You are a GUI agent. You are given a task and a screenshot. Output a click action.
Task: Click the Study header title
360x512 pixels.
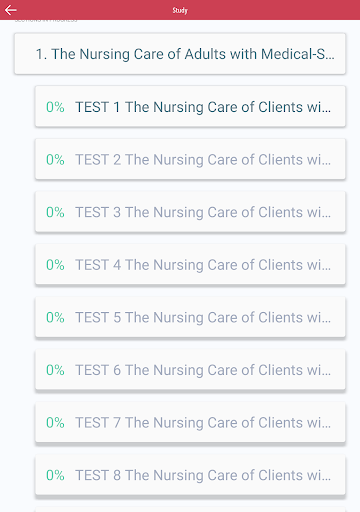click(180, 10)
